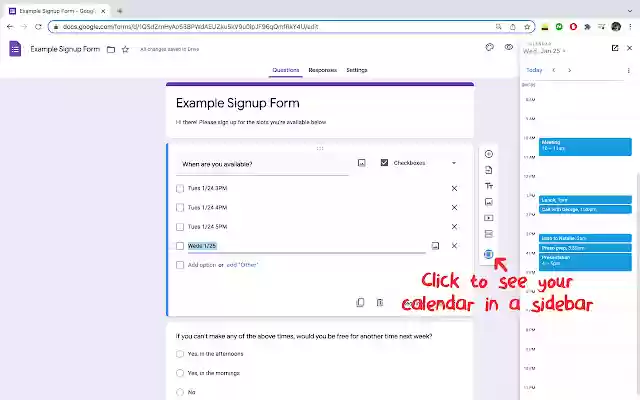Open the Presa prep calendar event
This screenshot has width=640, height=400.
pos(585,248)
